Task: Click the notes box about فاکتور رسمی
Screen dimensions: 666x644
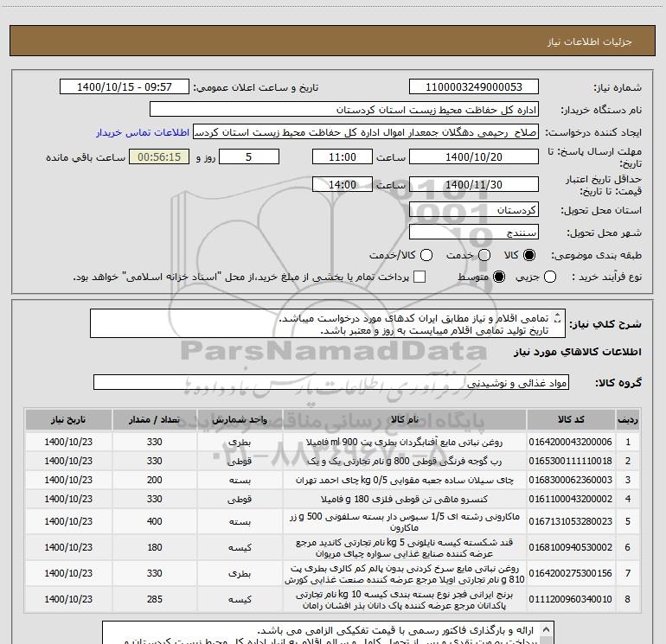Action: coord(328,633)
